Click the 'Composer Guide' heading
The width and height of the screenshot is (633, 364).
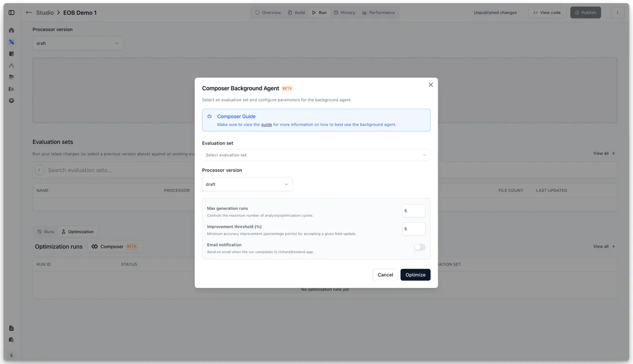click(x=236, y=116)
